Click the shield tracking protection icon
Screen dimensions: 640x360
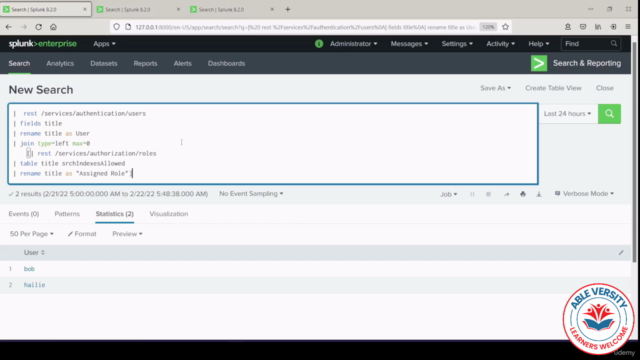pos(117,27)
